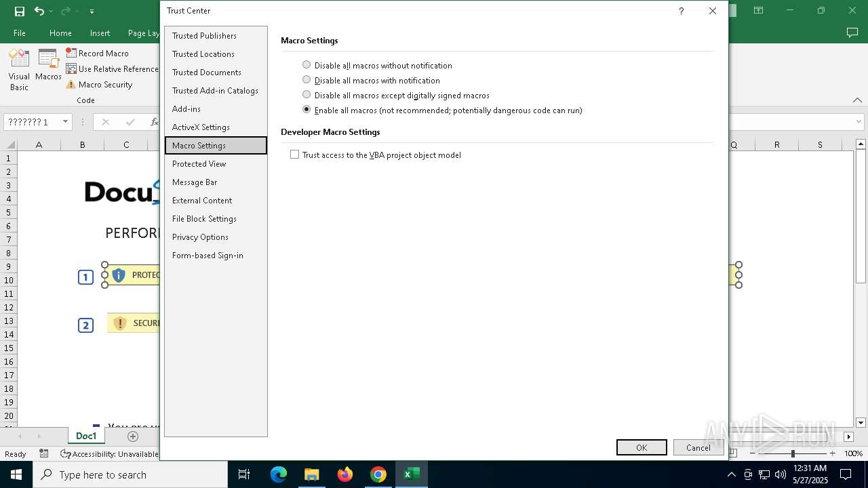Select Disable all macros without notification

coord(377,65)
